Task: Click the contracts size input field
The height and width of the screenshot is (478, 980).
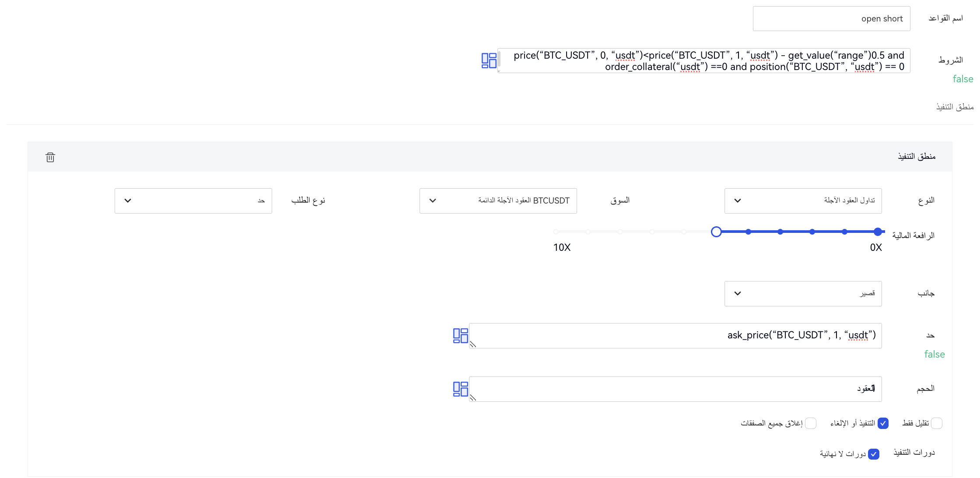Action: [x=676, y=389]
